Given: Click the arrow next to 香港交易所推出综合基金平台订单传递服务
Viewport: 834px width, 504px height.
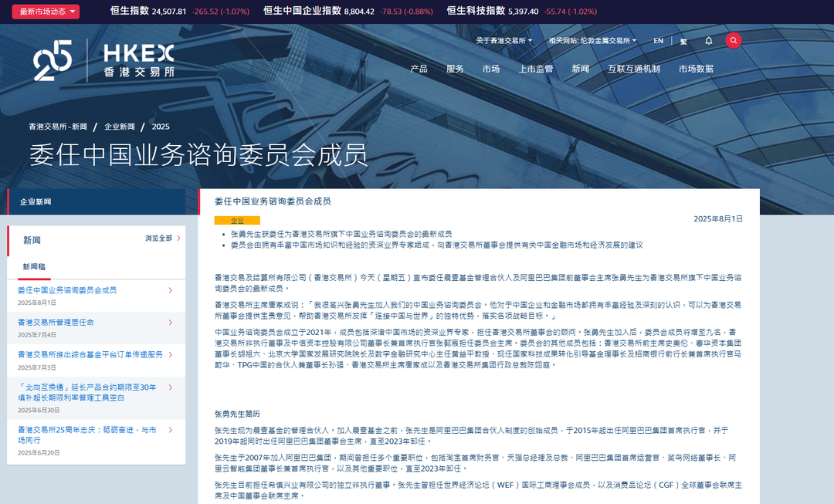Looking at the screenshot, I should [x=170, y=354].
